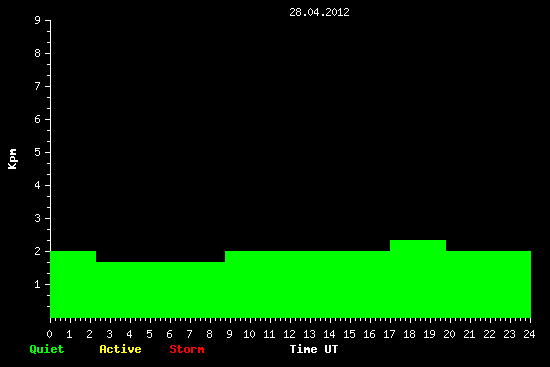Screen dimensions: 550x367
Task: Click the lower green bar between hours 3 and 8
Action: click(x=160, y=290)
